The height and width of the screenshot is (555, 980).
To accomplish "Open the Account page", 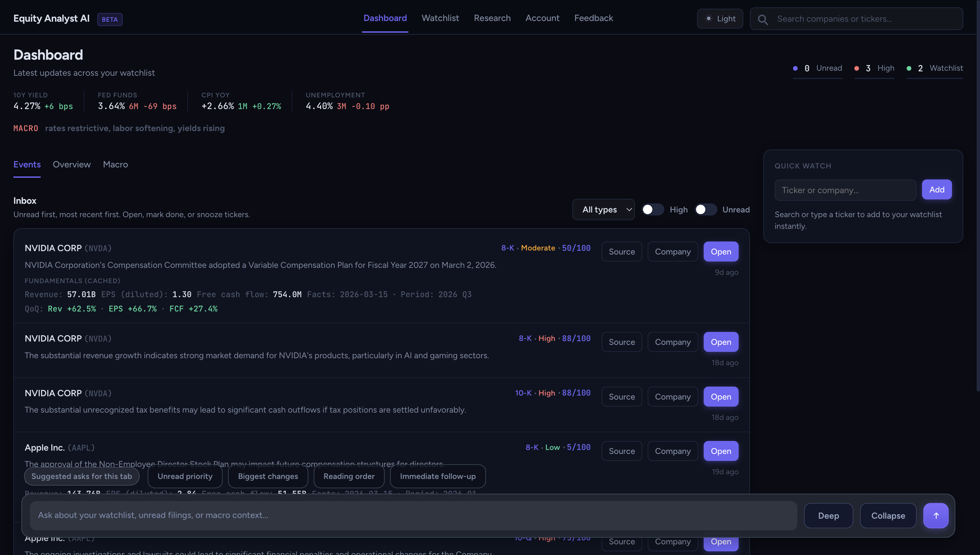I will click(x=542, y=18).
